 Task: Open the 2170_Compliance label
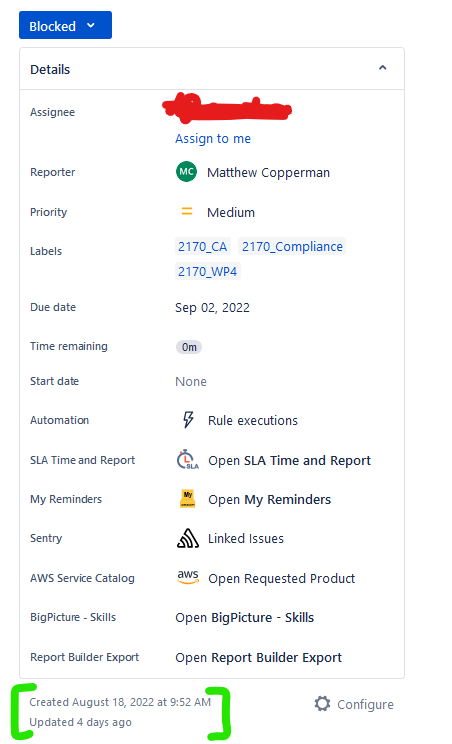292,246
